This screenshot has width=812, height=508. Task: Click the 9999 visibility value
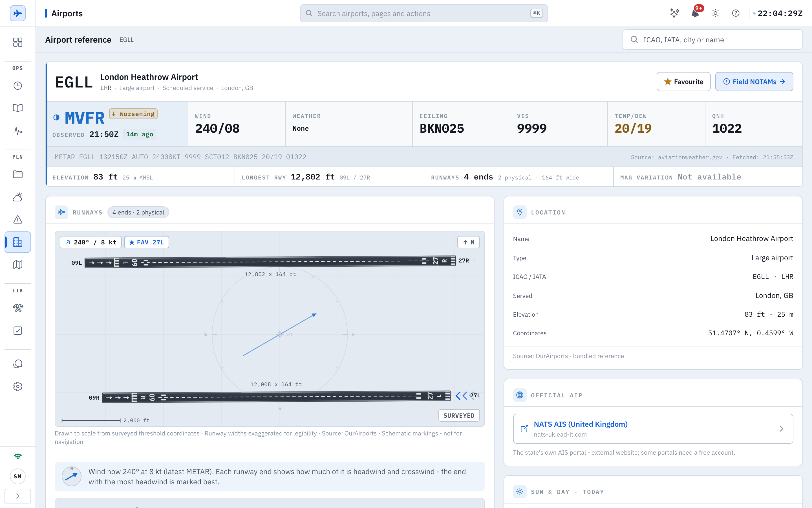coord(532,129)
